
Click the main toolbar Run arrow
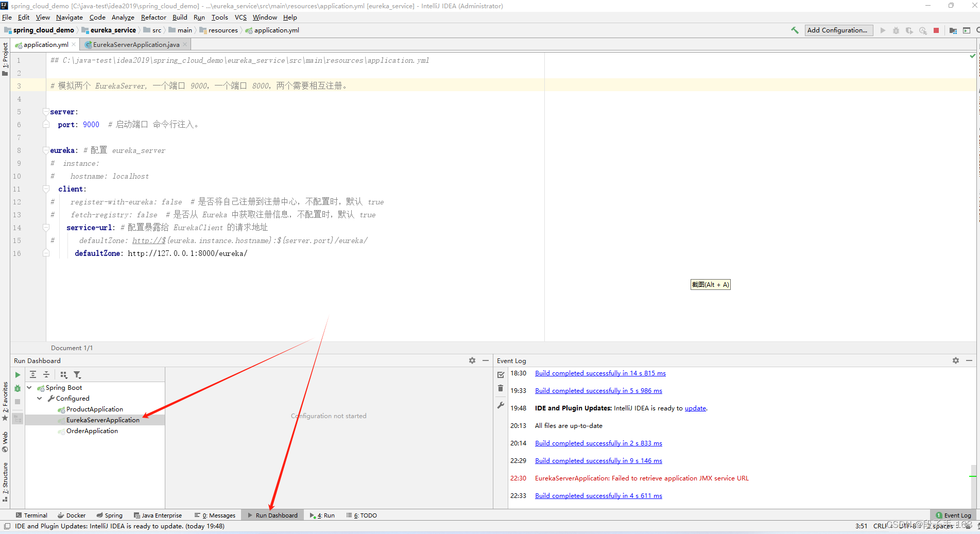(883, 30)
